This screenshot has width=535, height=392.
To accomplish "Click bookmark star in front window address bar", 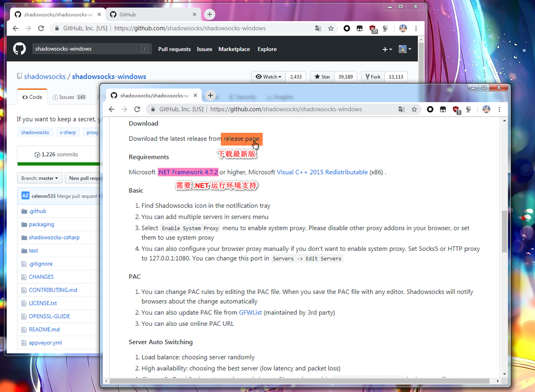I will (x=414, y=109).
